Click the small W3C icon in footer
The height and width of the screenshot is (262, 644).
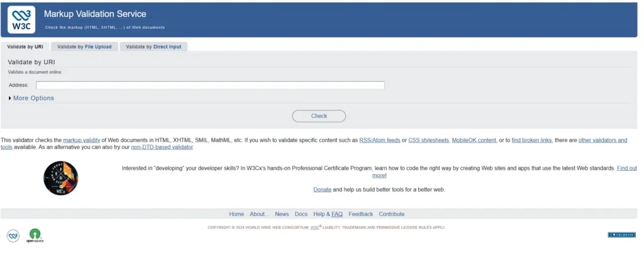[x=13, y=236]
